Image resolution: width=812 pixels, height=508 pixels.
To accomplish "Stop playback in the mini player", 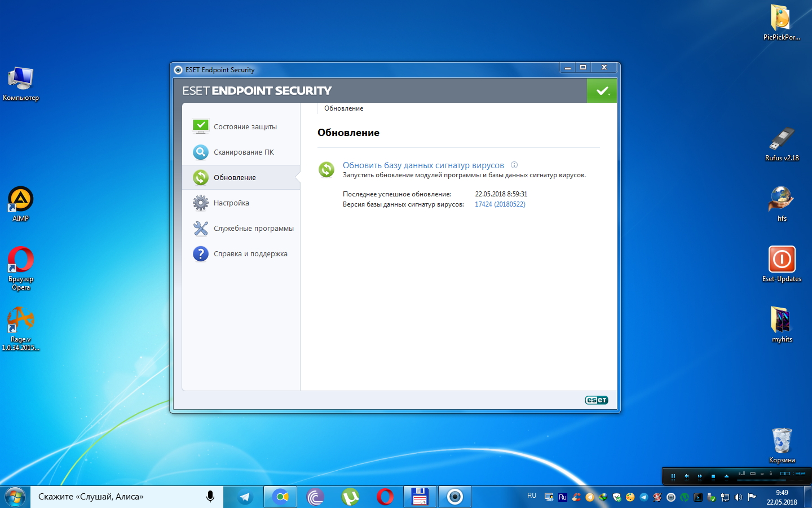I will (713, 476).
